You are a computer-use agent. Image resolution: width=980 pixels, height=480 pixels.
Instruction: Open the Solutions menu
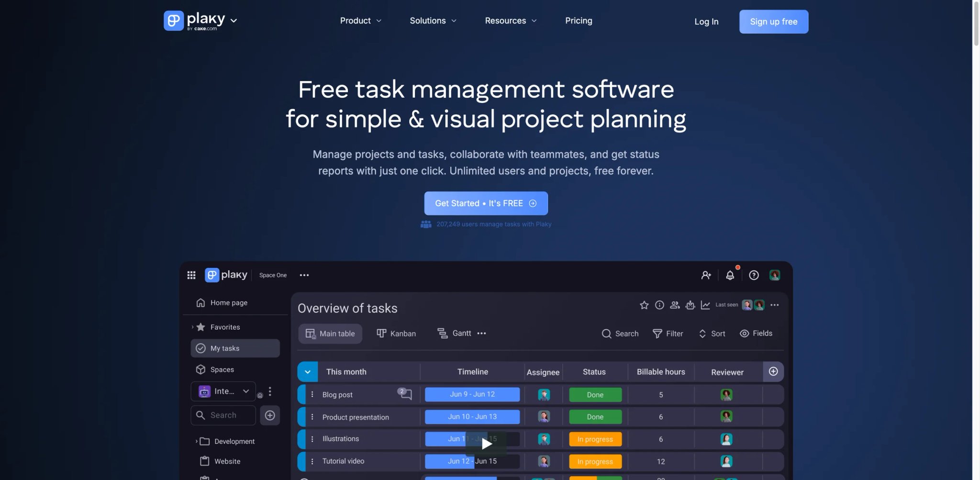433,21
